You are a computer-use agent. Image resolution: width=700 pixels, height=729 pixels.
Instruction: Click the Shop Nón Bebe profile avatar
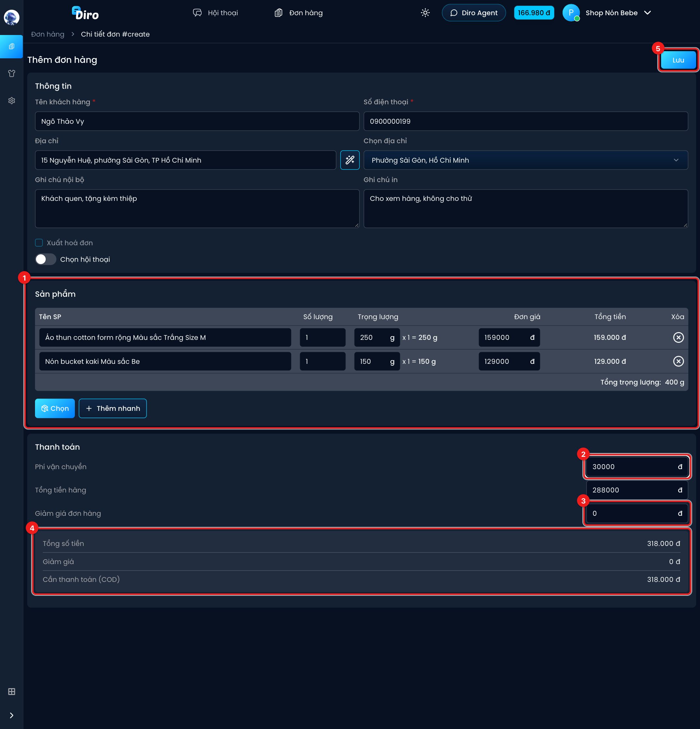[571, 13]
